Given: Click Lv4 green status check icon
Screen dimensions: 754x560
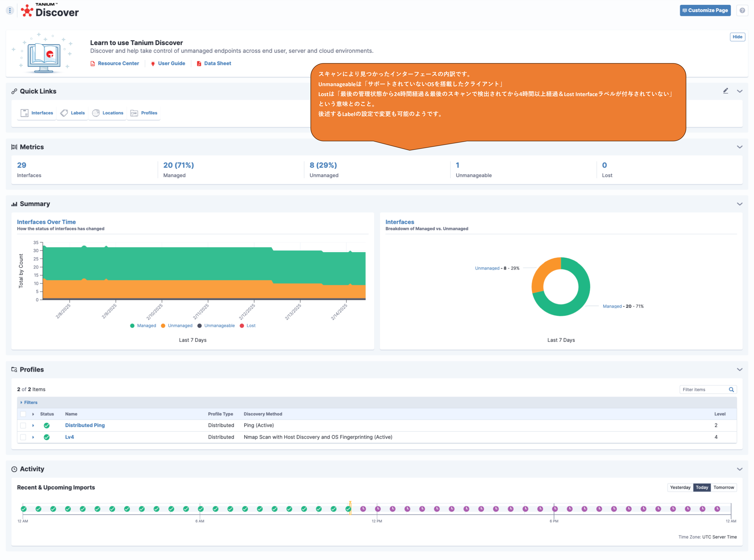Looking at the screenshot, I should [x=47, y=437].
